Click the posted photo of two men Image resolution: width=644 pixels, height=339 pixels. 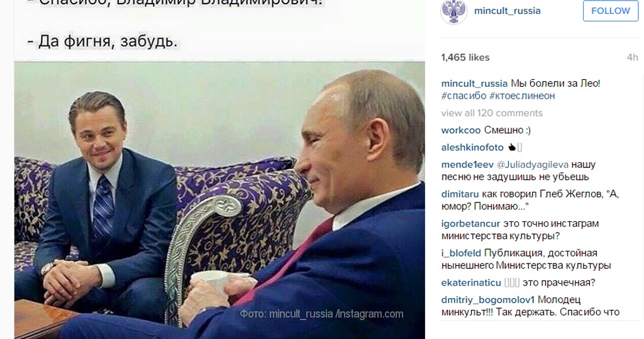click(x=219, y=200)
